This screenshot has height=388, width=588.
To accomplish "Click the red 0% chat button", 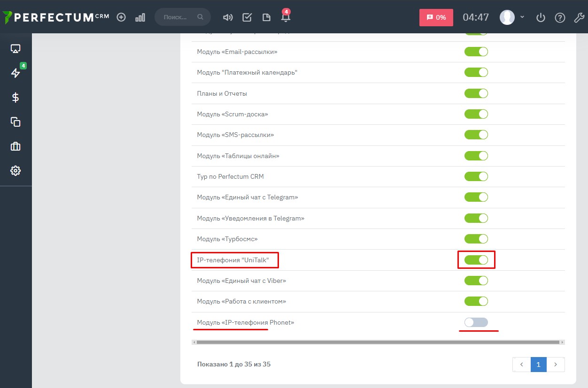I will click(436, 17).
